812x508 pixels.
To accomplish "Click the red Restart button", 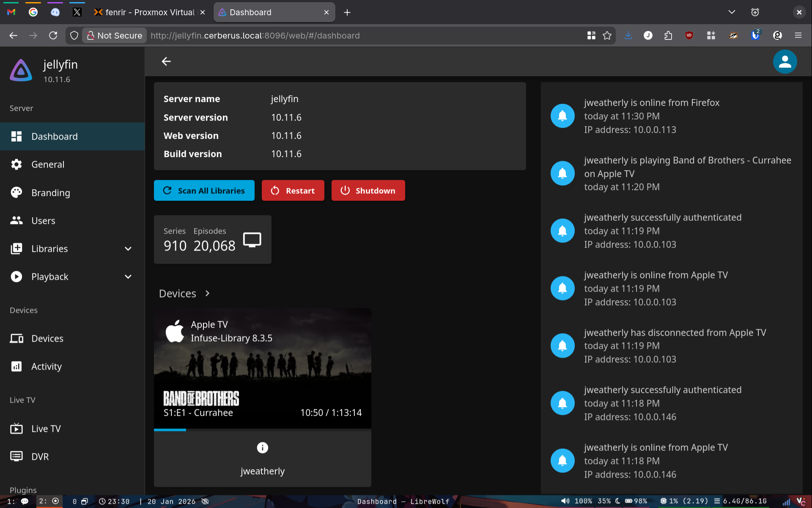I will point(293,190).
